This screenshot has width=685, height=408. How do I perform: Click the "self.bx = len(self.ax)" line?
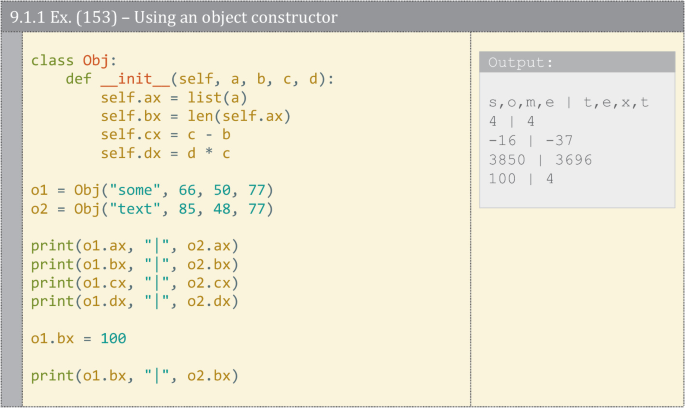tap(195, 116)
